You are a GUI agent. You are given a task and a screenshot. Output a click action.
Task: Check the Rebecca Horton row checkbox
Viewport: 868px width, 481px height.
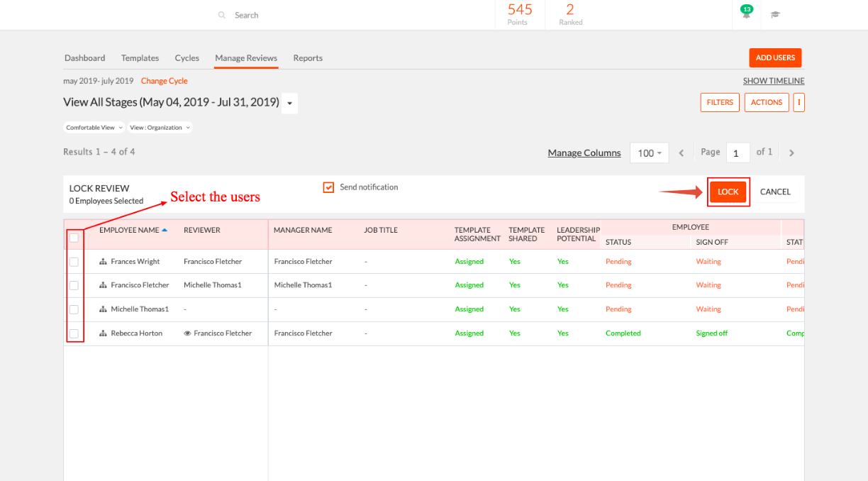pos(74,333)
